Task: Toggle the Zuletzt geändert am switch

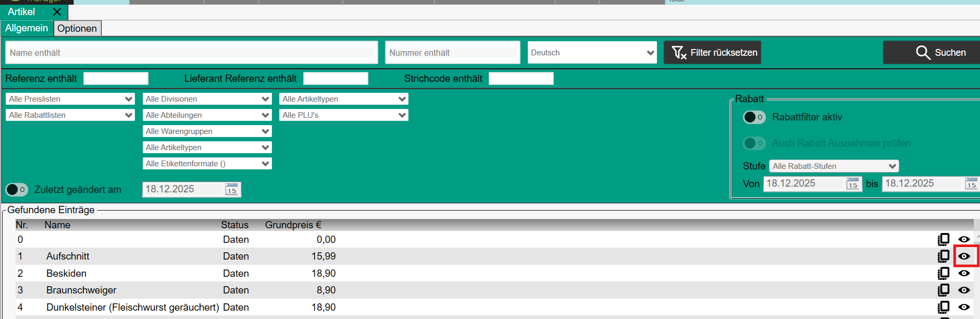Action: pyautogui.click(x=16, y=190)
